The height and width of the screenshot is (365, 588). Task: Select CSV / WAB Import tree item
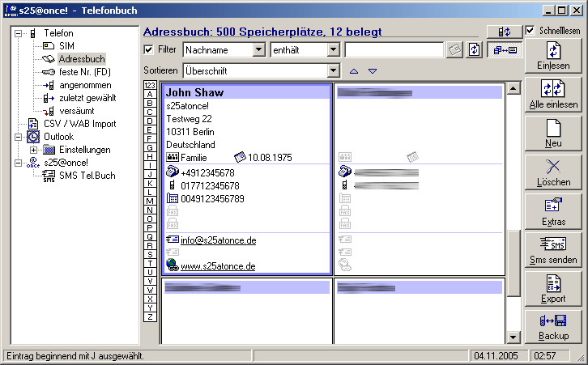(80, 124)
